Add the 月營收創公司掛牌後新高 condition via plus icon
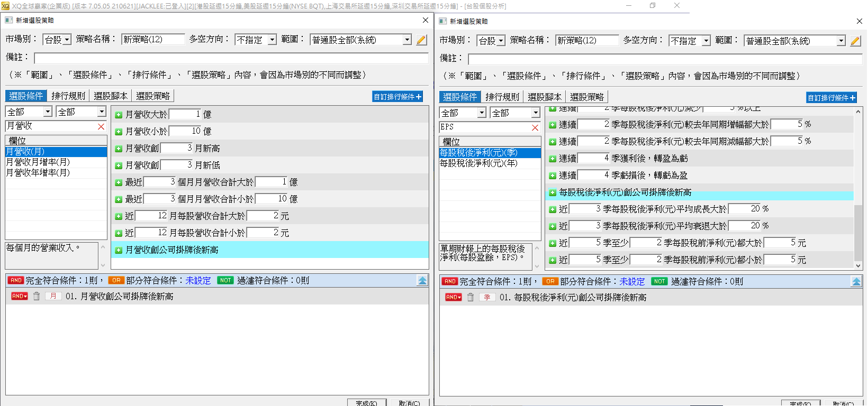 (119, 250)
